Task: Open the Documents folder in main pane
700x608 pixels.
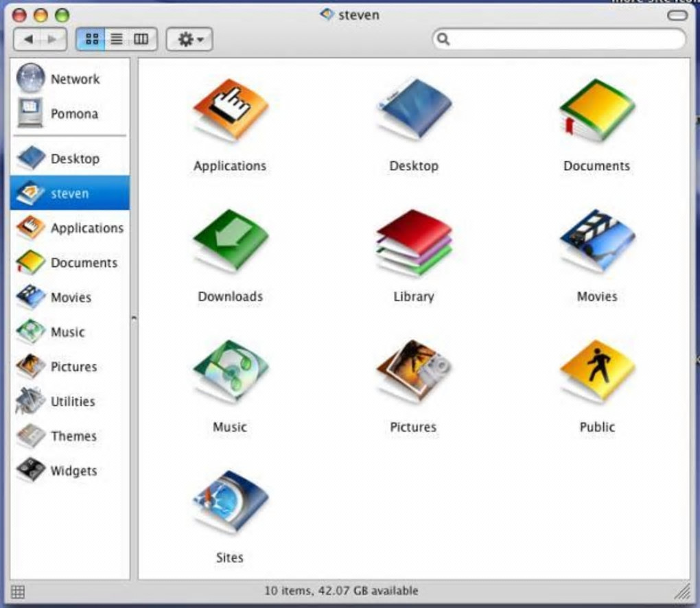Action: (x=597, y=110)
